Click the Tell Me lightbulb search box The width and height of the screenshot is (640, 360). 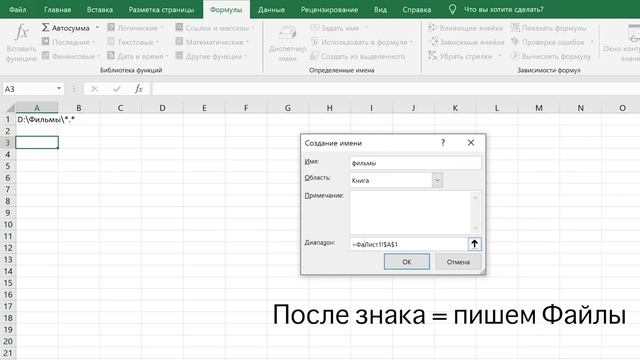tap(496, 9)
